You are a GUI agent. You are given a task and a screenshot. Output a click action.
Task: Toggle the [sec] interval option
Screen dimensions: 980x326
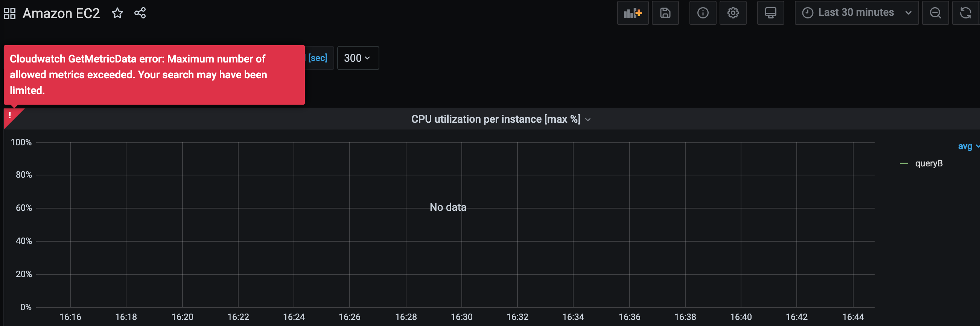318,58
